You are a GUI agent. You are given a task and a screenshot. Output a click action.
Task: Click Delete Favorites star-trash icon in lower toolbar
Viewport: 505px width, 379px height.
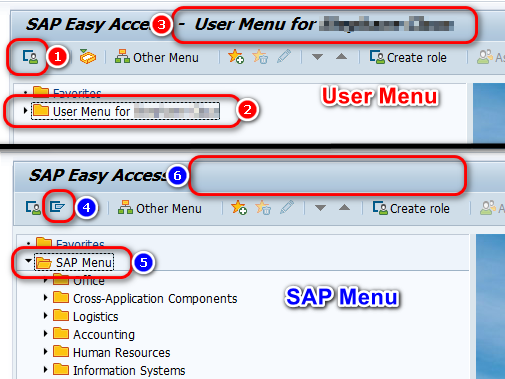(x=263, y=208)
